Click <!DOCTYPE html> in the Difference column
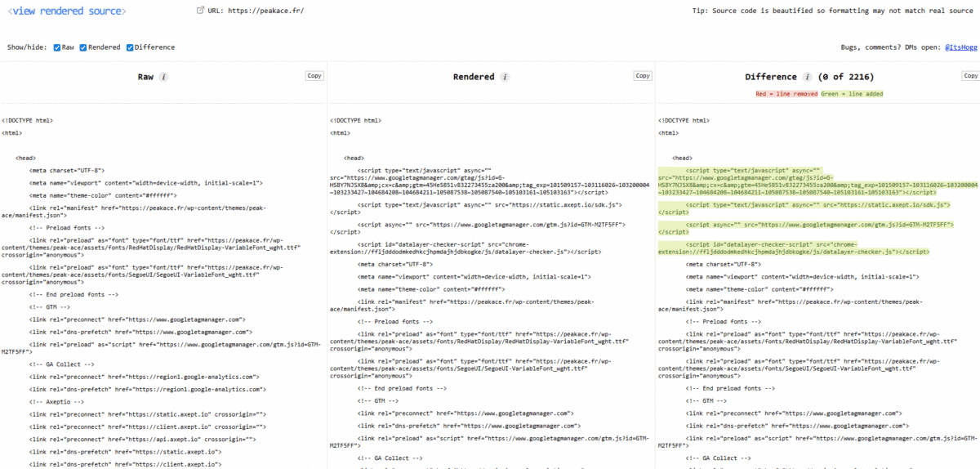 pyautogui.click(x=683, y=120)
